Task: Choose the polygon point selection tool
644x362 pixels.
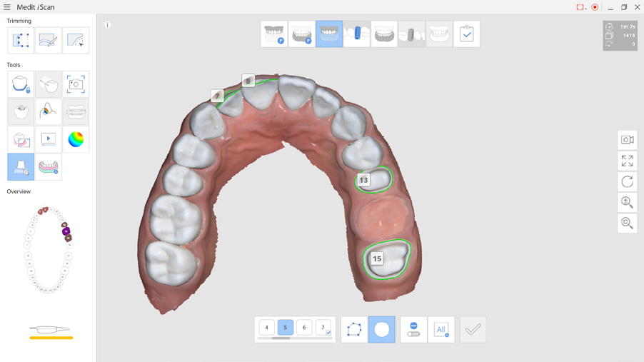Action: tap(354, 329)
